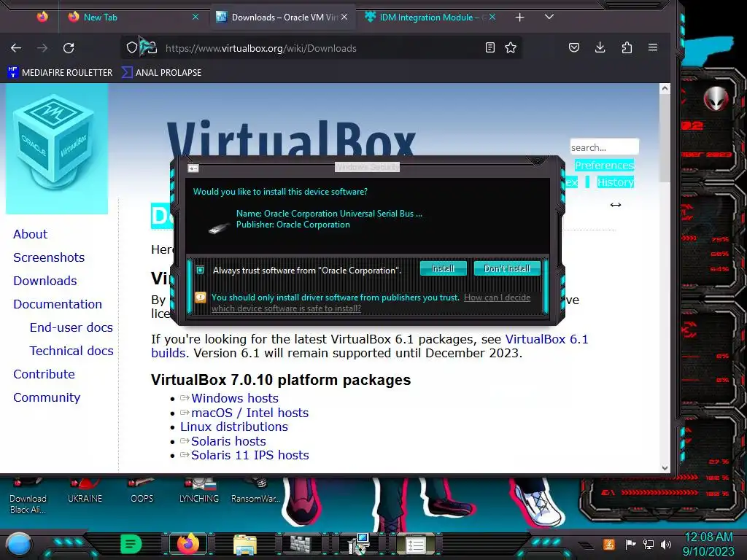Screen dimensions: 747x560
Task: Open the End-user docs link
Action: (71, 327)
